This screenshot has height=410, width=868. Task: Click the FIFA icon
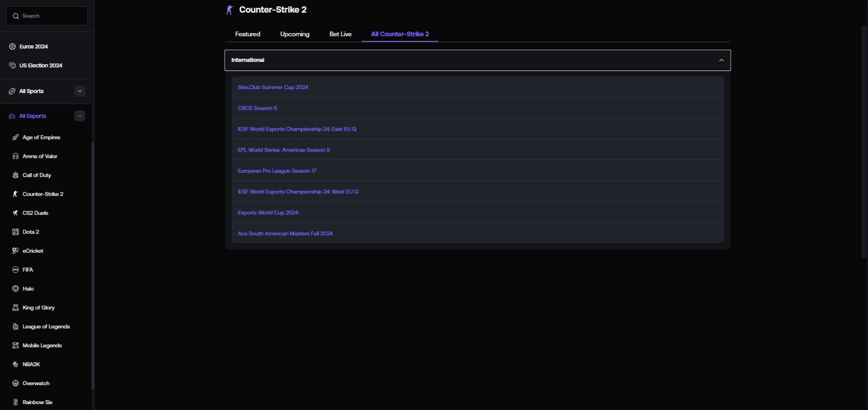click(15, 270)
